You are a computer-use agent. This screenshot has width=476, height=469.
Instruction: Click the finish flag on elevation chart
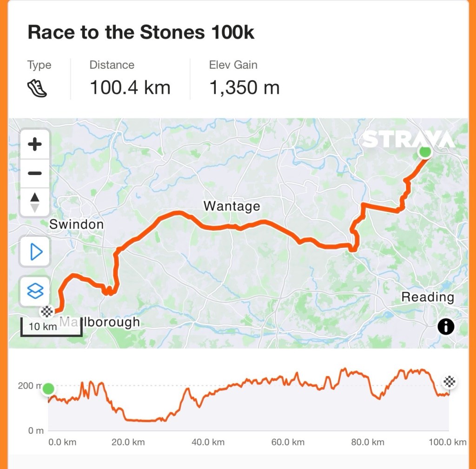coord(450,381)
